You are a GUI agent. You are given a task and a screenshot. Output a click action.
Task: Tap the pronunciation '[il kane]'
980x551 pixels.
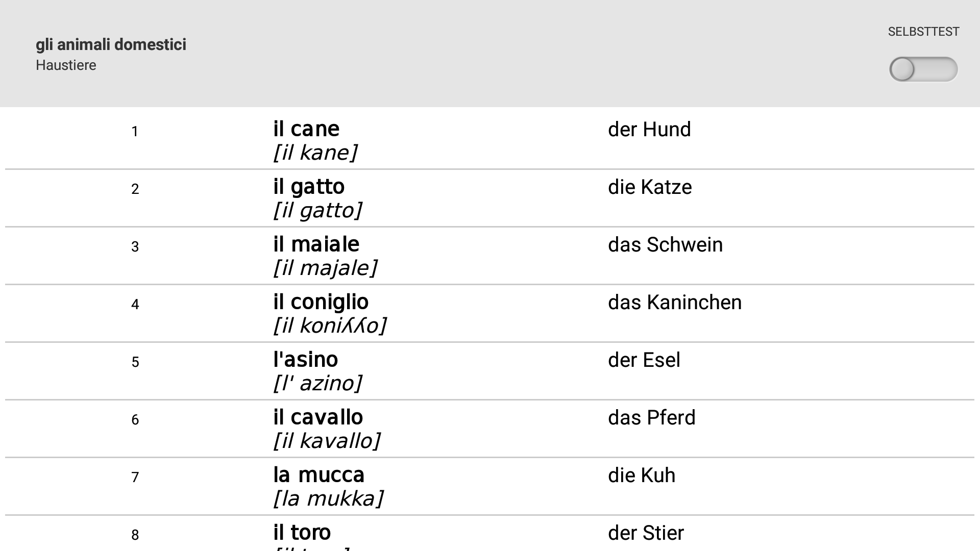point(315,153)
